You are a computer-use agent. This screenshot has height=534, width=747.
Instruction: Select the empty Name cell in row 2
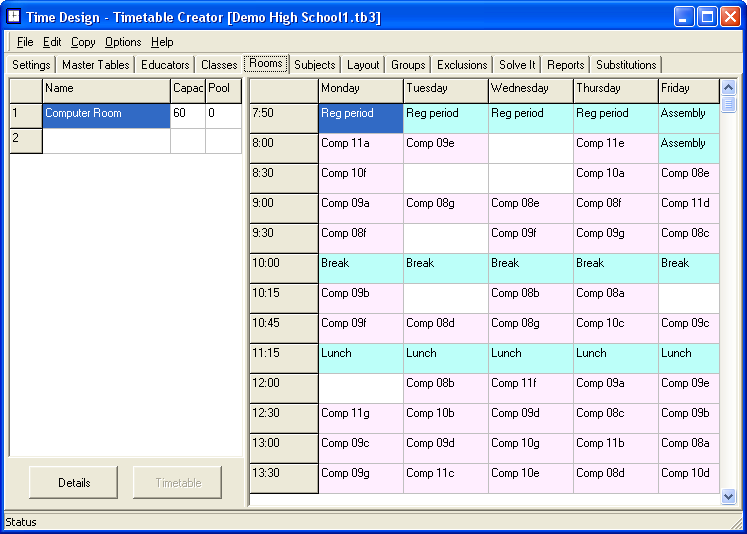(105, 141)
